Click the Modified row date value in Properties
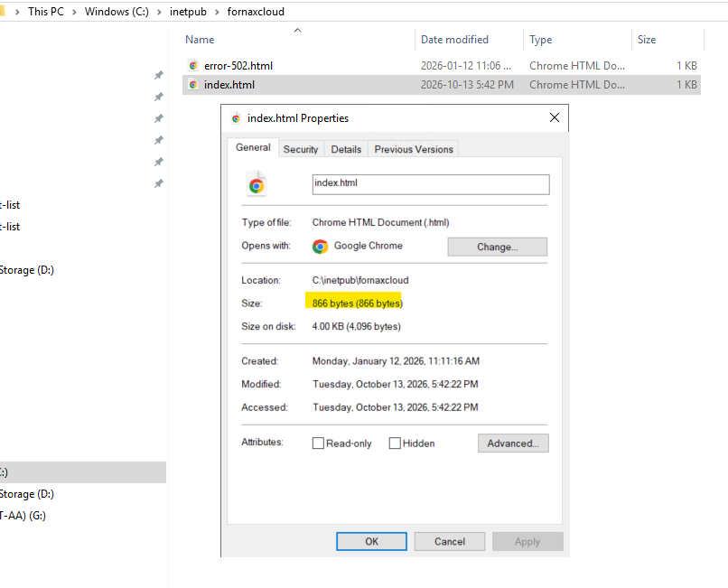Screen dimensions: 728x588 click(x=395, y=384)
